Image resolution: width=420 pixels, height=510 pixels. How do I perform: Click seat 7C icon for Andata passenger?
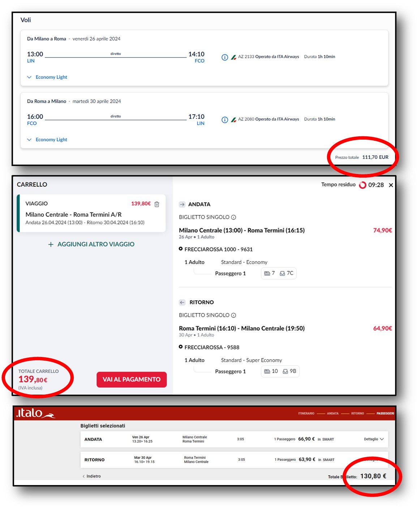tap(282, 273)
